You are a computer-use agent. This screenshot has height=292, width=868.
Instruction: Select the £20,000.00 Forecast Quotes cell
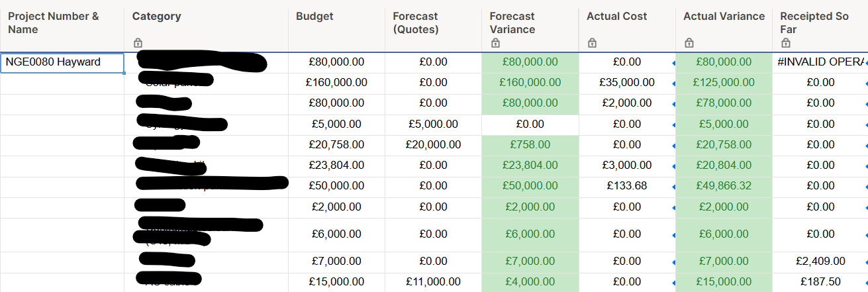433,145
